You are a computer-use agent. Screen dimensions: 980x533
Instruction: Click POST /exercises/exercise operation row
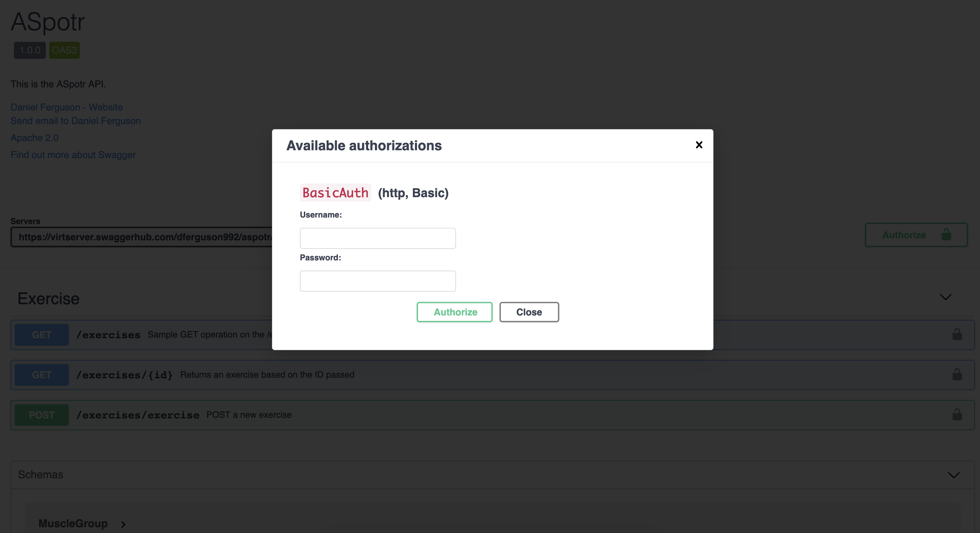(491, 414)
